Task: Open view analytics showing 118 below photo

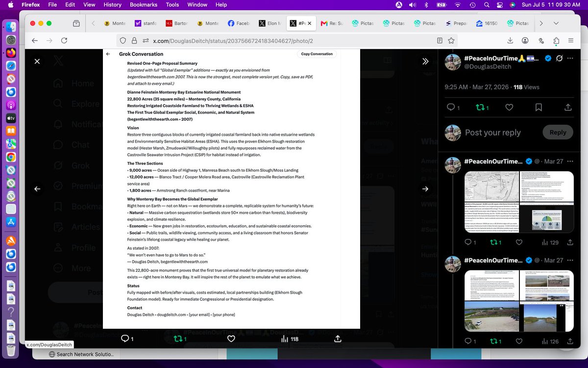Action: tap(290, 339)
